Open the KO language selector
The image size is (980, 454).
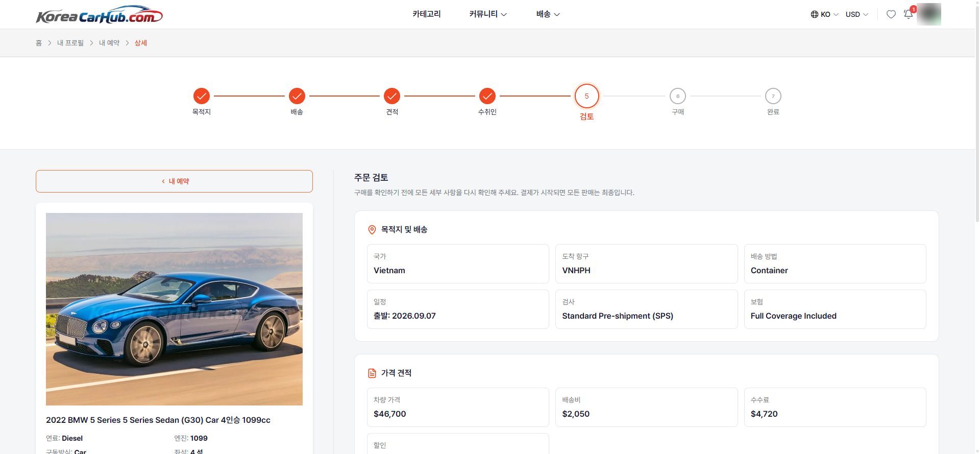824,14
